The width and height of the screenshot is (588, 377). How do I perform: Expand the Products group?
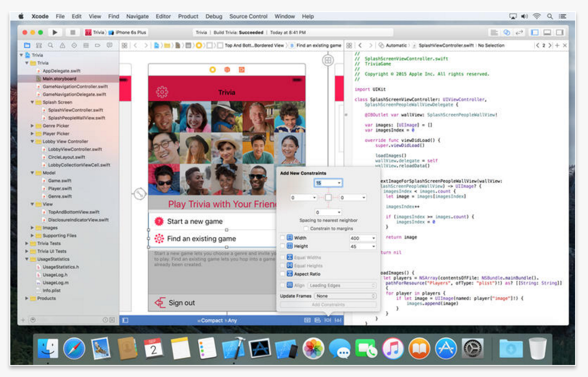(x=27, y=298)
